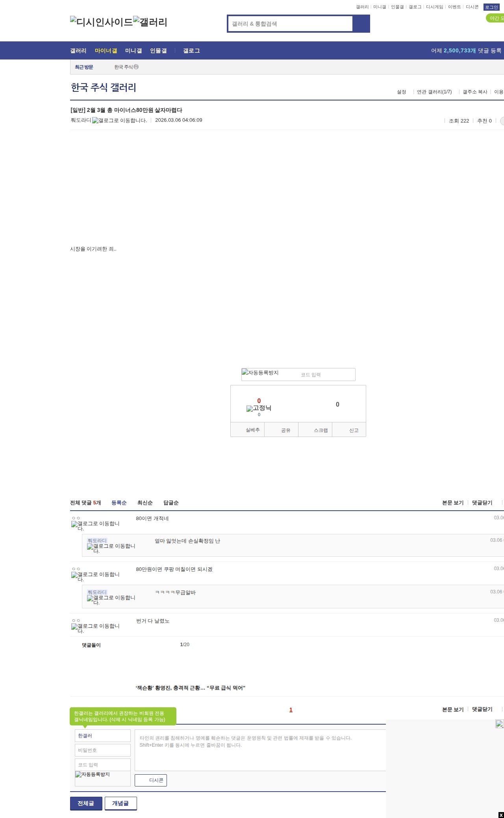Open 인물갤 in the main navigation bar
Screen dimensions: 504x818
pos(158,50)
